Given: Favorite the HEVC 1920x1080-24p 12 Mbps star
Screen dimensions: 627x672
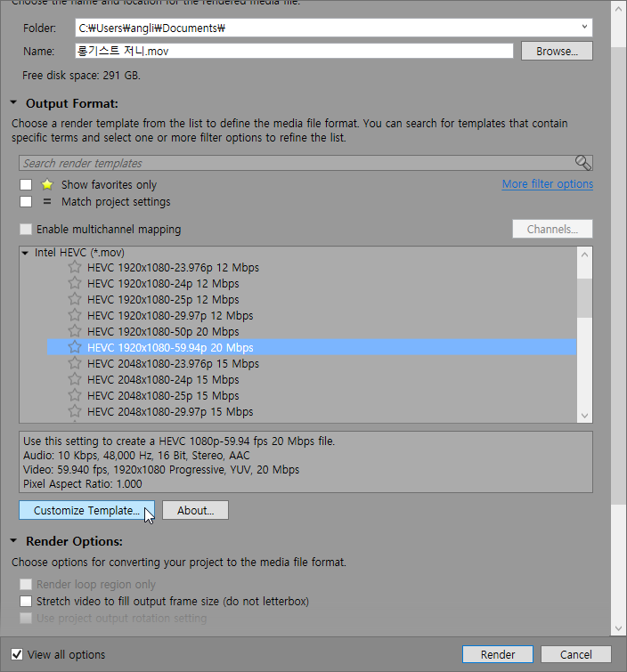Looking at the screenshot, I should 75,283.
